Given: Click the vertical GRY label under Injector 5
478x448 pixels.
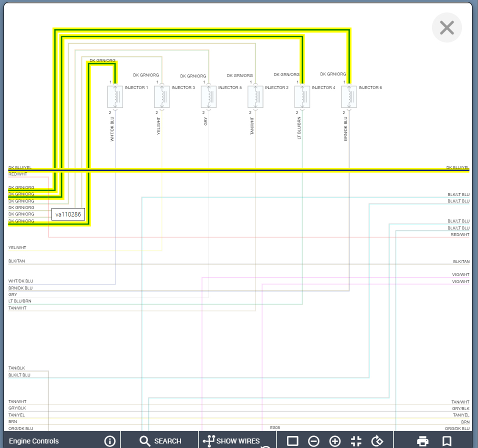Looking at the screenshot, I should click(205, 121).
